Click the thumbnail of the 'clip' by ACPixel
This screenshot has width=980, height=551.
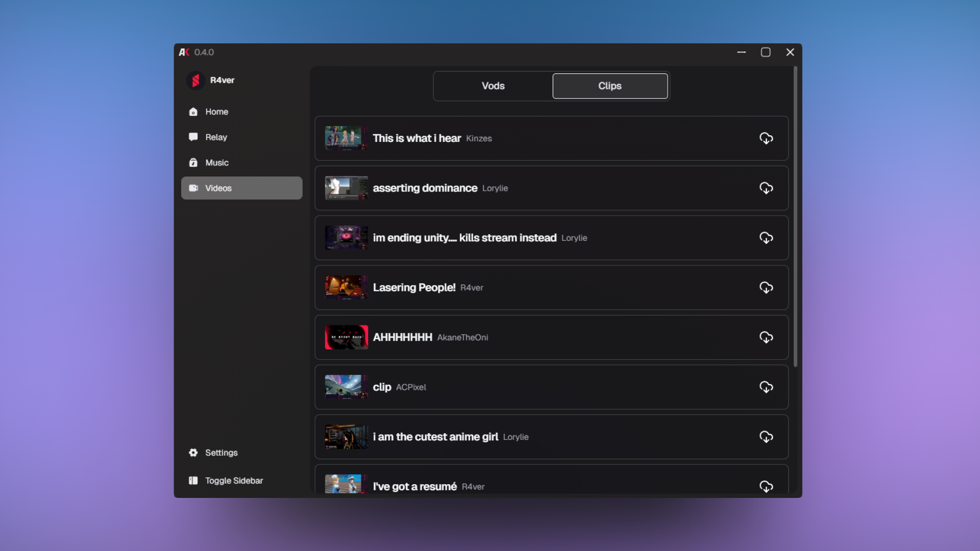pyautogui.click(x=346, y=387)
